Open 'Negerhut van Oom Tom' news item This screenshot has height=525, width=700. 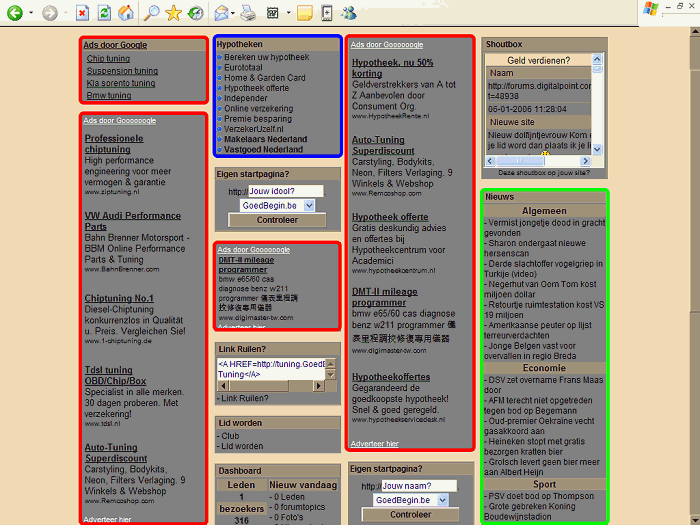[540, 289]
